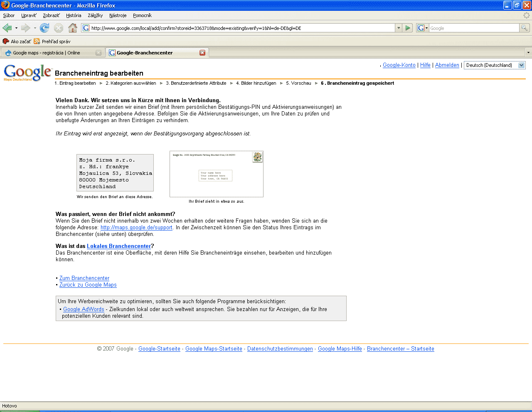The height and width of the screenshot is (412, 532).
Task: Open the Google-Startseite footer link
Action: pos(159,349)
